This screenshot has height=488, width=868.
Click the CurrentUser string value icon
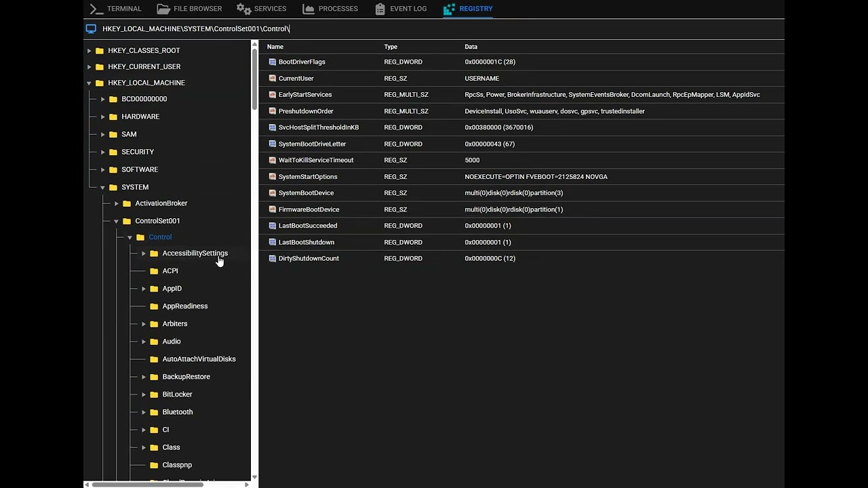click(x=273, y=78)
